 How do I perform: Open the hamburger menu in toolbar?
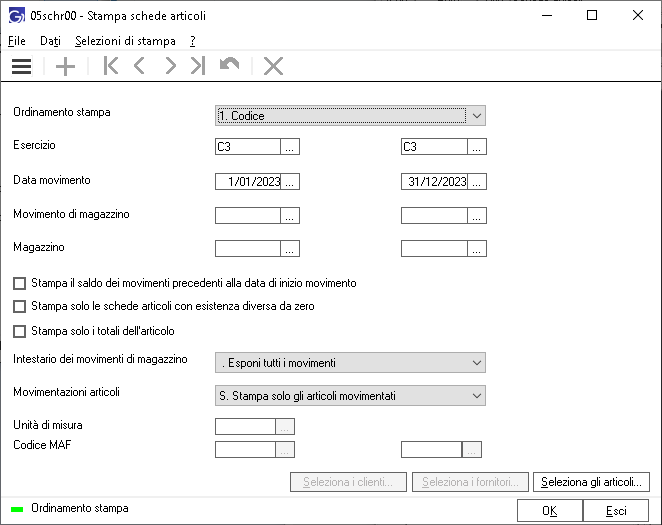tap(22, 66)
